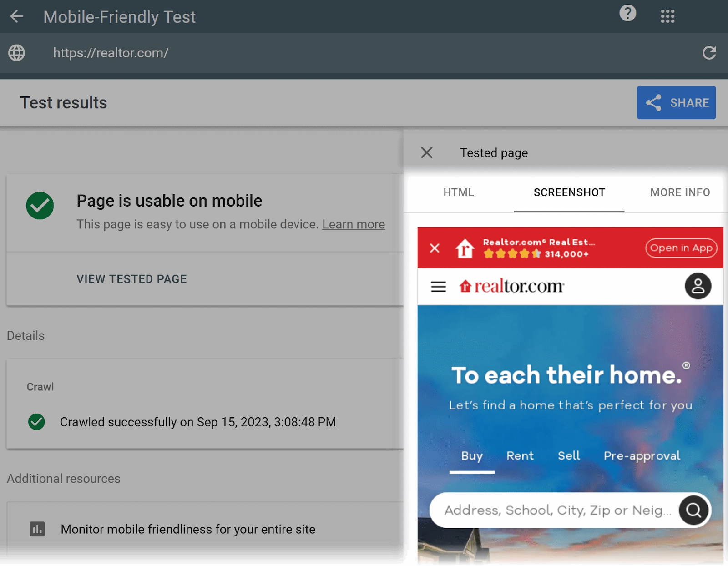Click VIEW TESTED PAGE

pyautogui.click(x=131, y=279)
